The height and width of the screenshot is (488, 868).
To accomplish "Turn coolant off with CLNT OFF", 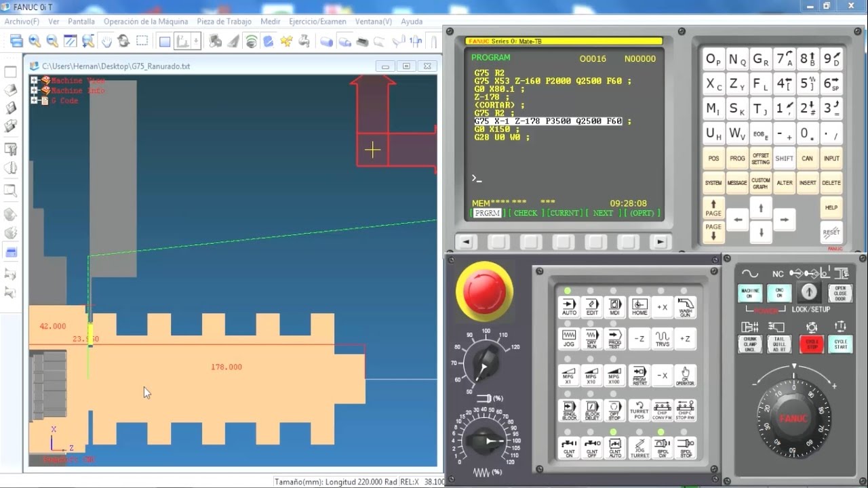I will click(592, 447).
